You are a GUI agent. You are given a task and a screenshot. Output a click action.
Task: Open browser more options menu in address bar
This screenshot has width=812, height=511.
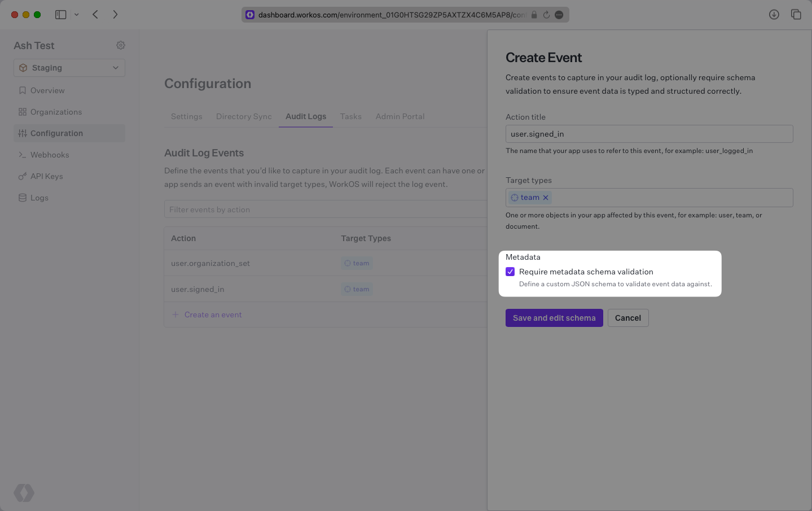point(559,14)
